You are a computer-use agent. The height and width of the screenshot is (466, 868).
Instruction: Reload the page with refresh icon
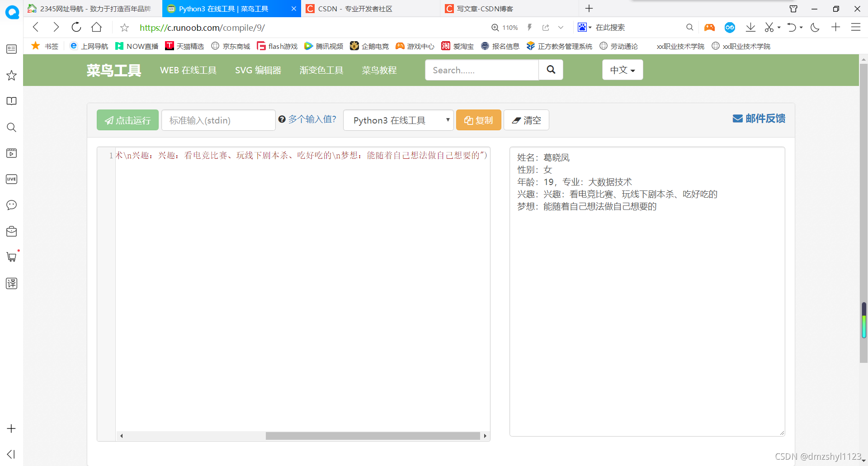coord(76,27)
